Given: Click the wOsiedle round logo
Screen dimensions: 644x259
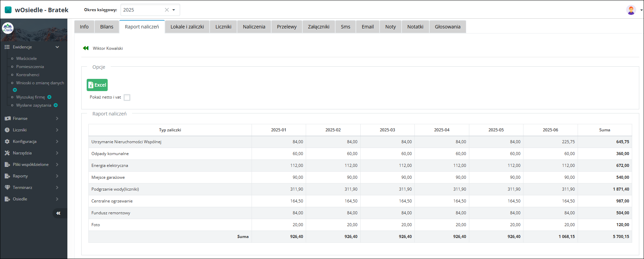Looking at the screenshot, I should click(x=8, y=28).
